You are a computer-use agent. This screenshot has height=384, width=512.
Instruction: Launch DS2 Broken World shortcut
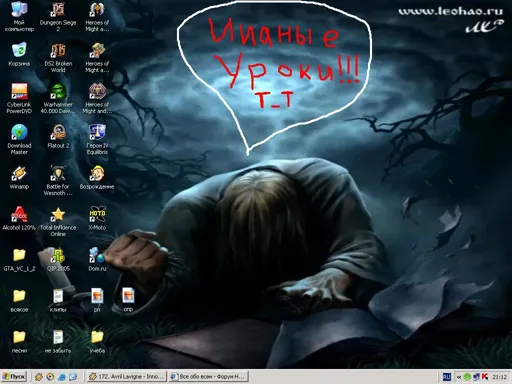pos(58,57)
